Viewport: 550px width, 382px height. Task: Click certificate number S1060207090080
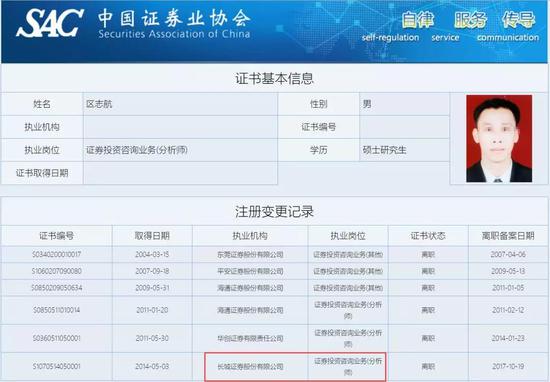click(56, 271)
